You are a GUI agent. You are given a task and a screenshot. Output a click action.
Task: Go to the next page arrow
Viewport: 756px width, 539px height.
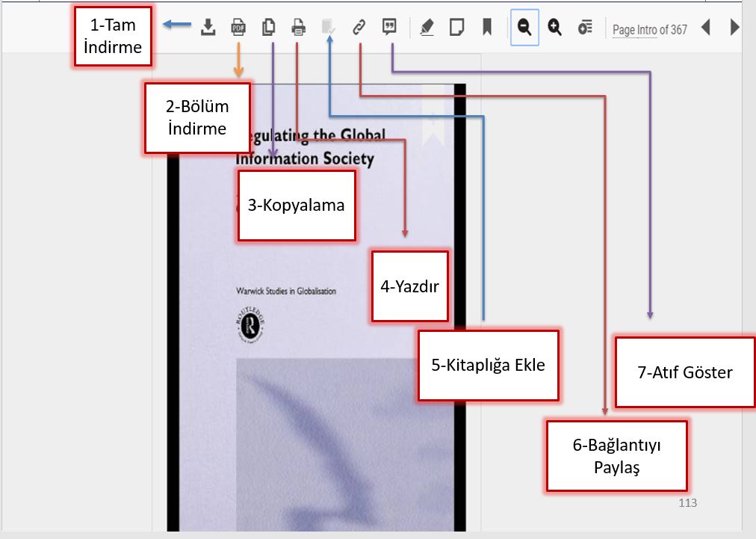[735, 28]
